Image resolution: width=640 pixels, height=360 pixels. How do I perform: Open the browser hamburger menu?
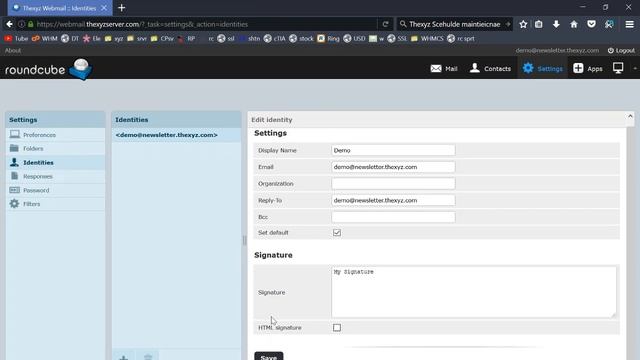[x=629, y=24]
